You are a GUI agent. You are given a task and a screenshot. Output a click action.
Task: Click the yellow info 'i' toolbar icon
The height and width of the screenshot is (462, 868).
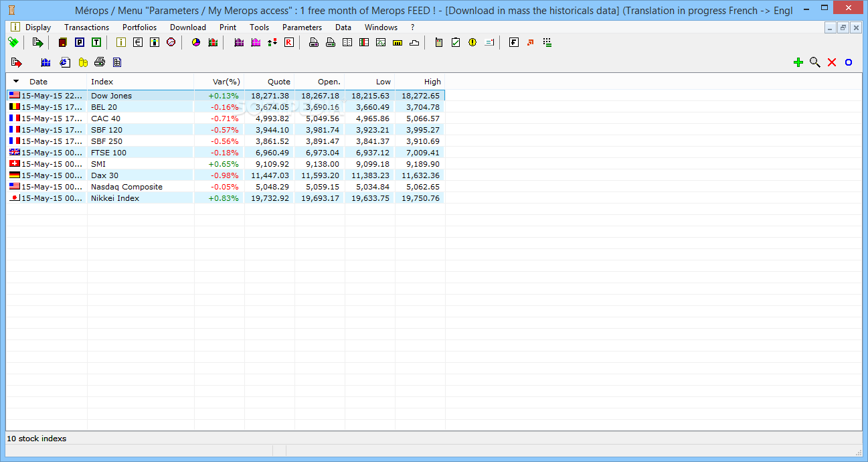[121, 42]
